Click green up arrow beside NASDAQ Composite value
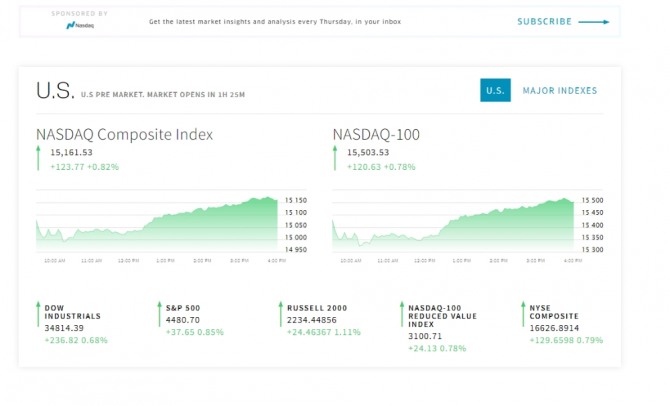The image size is (670, 406). point(38,158)
